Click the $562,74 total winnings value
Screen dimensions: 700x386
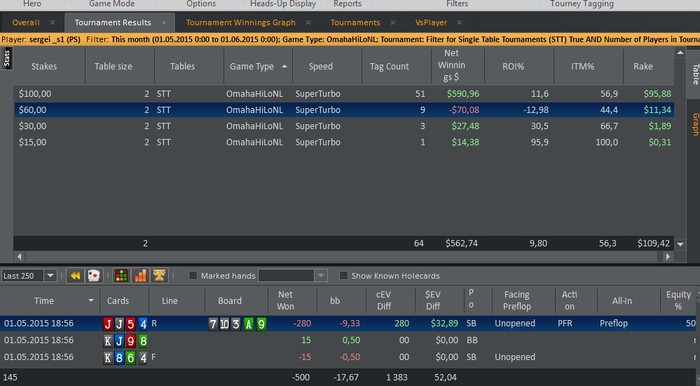point(462,243)
